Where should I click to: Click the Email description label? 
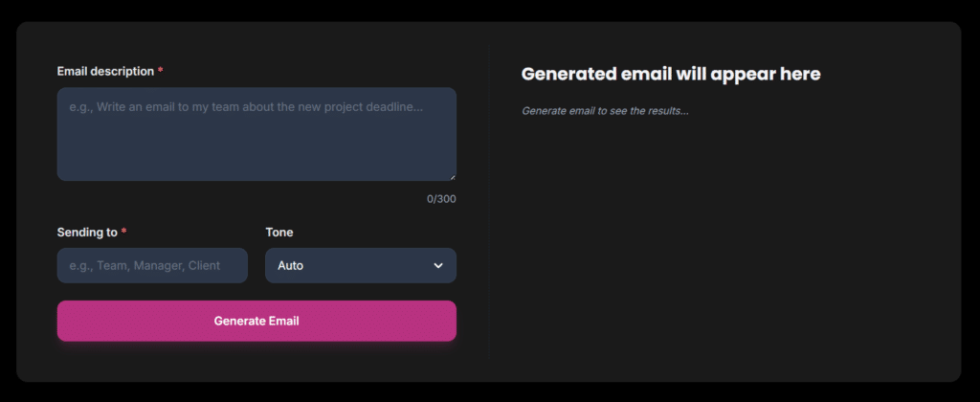coord(105,72)
